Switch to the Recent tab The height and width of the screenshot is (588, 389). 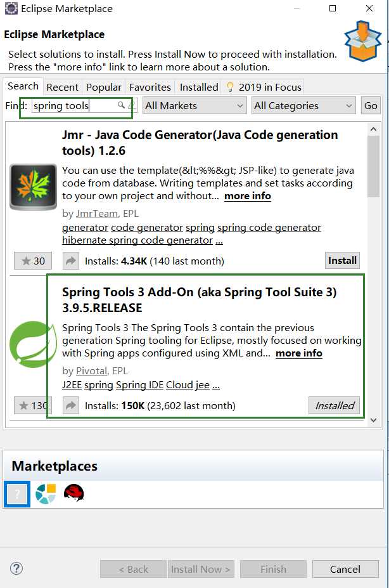tap(63, 88)
